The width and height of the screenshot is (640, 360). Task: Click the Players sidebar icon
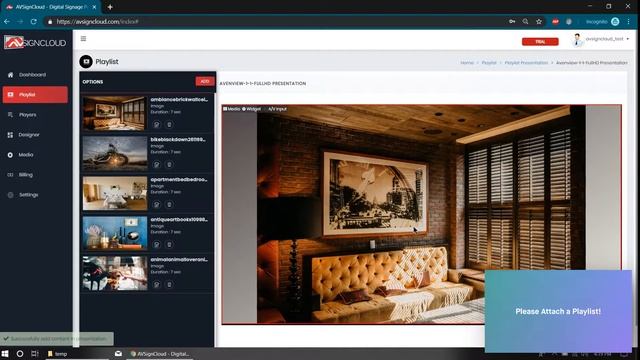(x=11, y=115)
